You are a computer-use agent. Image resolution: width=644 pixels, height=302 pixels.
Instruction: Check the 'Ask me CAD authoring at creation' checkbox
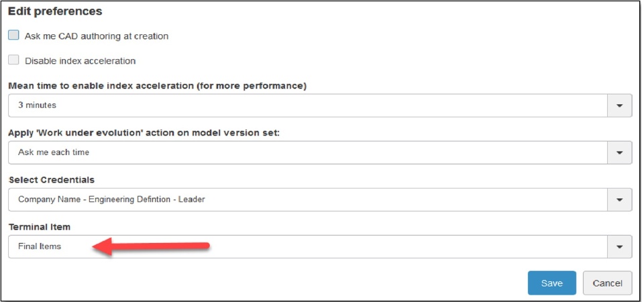pos(13,36)
